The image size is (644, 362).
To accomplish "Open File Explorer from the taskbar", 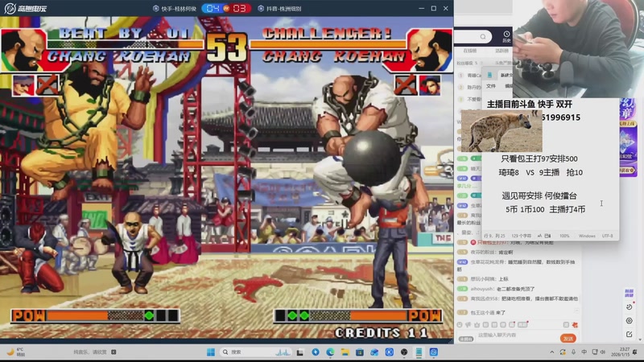I will point(345,352).
